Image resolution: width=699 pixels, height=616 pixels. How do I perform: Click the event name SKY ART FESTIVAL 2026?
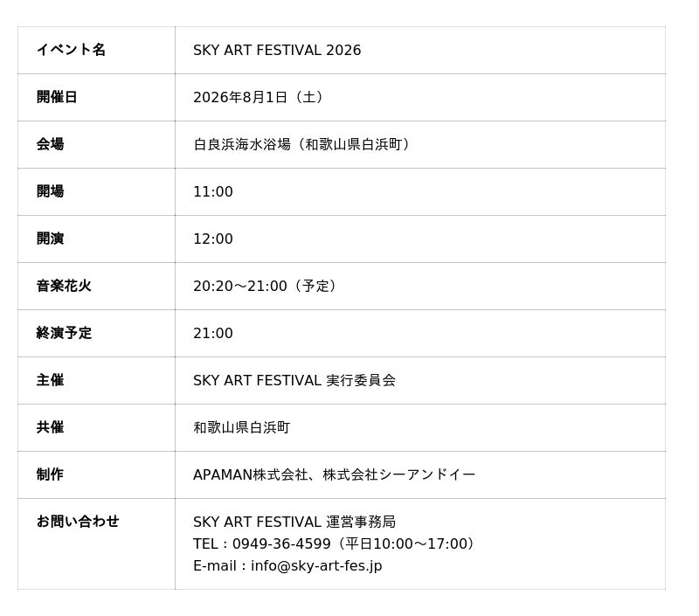(277, 50)
